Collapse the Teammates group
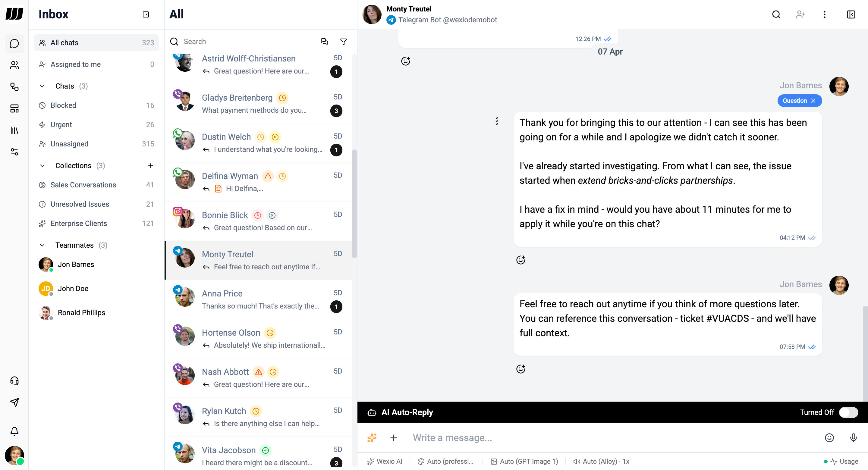 [x=42, y=245]
